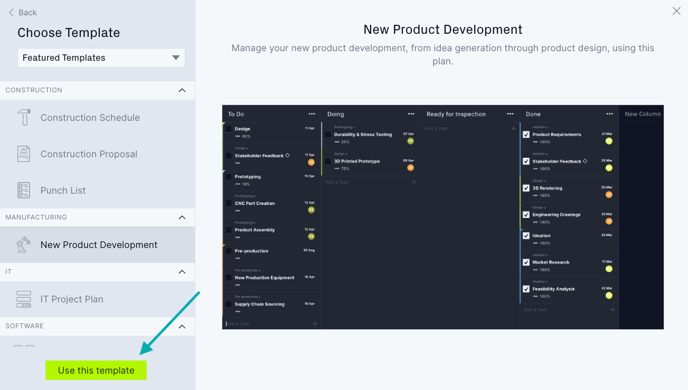Click the Feasibility Analysis assignee avatar

(x=609, y=296)
